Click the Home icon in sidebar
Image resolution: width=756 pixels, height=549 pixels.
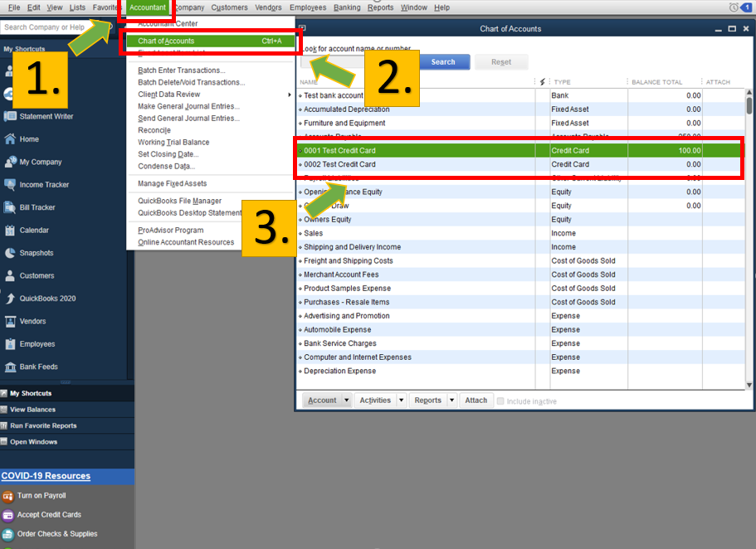[x=10, y=138]
